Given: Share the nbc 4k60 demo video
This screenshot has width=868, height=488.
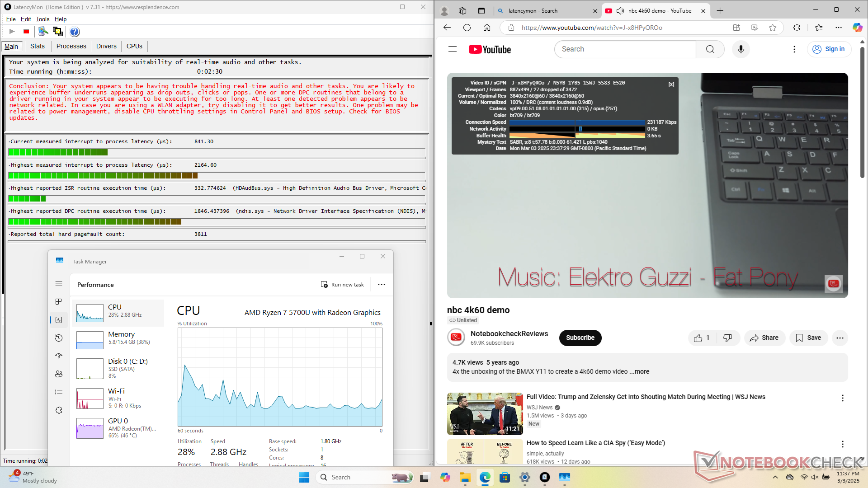Looking at the screenshot, I should point(764,338).
